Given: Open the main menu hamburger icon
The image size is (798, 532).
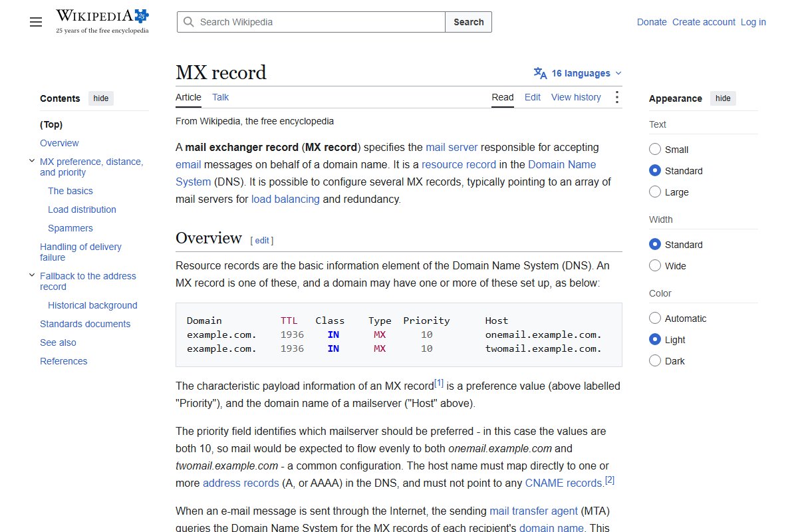Looking at the screenshot, I should click(36, 22).
